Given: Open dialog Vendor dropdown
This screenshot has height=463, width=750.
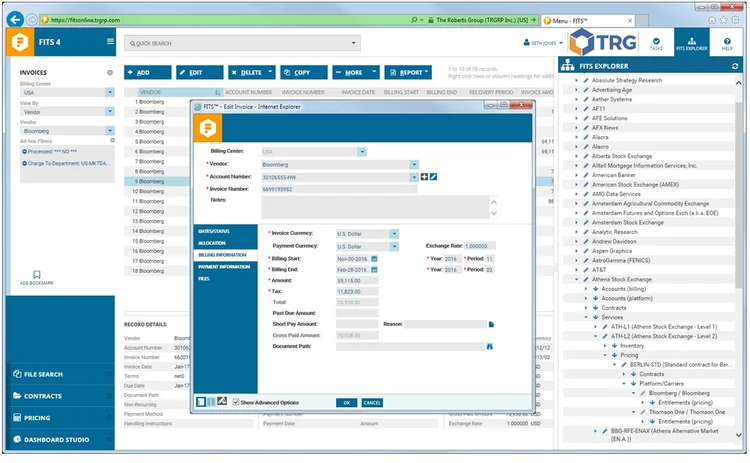Looking at the screenshot, I should (x=414, y=165).
